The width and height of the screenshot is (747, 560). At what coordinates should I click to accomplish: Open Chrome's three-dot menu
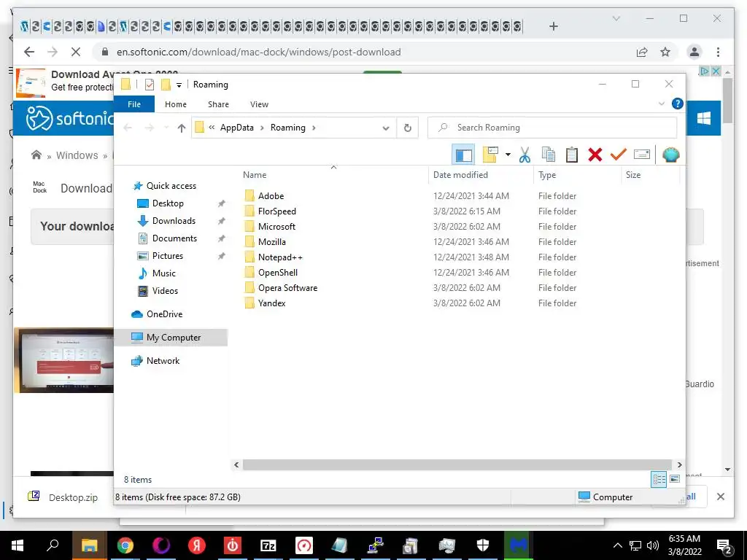tap(718, 52)
